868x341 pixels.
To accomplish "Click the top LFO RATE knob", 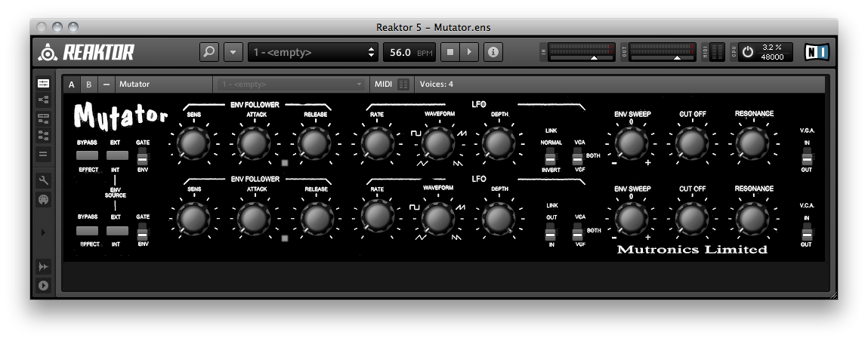I will 378,143.
